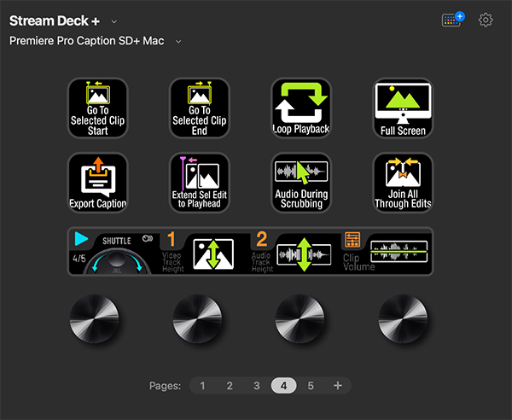Select the third dial under Audio Track Height

pyautogui.click(x=300, y=318)
